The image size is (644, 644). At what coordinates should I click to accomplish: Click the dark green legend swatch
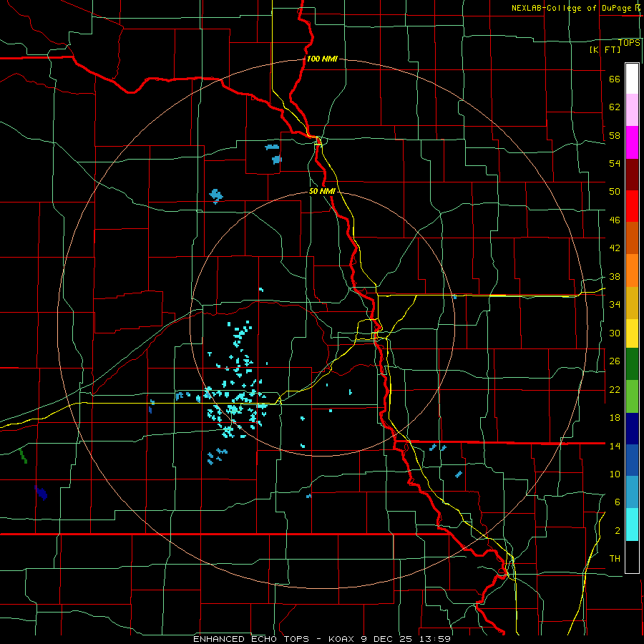click(x=632, y=364)
